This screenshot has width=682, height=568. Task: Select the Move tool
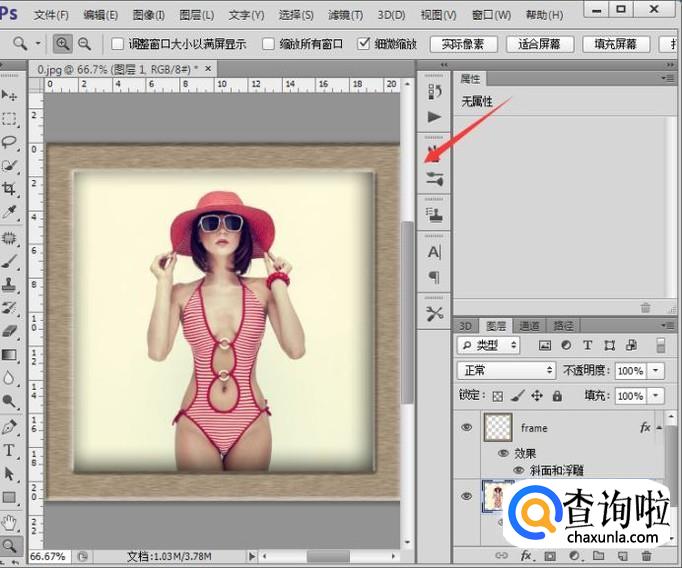[x=10, y=95]
